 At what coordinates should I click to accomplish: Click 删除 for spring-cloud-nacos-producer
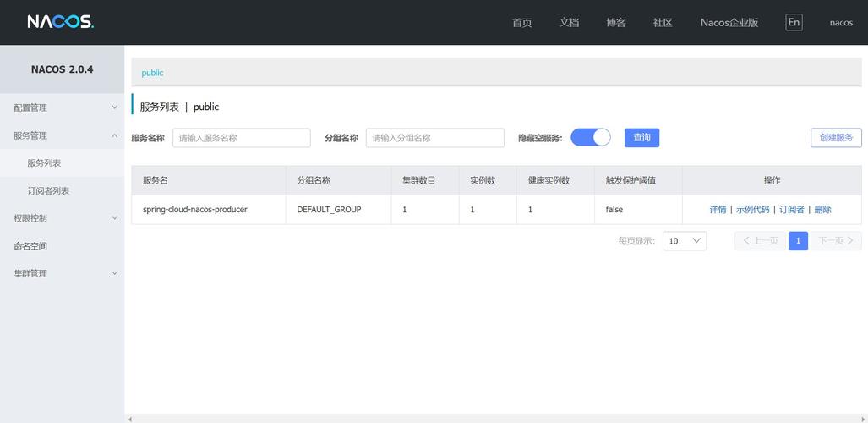(x=822, y=210)
